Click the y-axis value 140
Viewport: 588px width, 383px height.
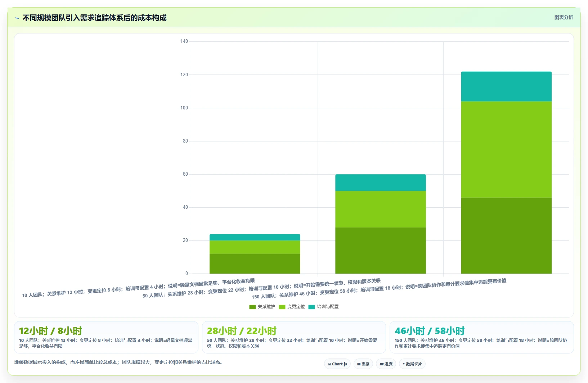click(184, 41)
